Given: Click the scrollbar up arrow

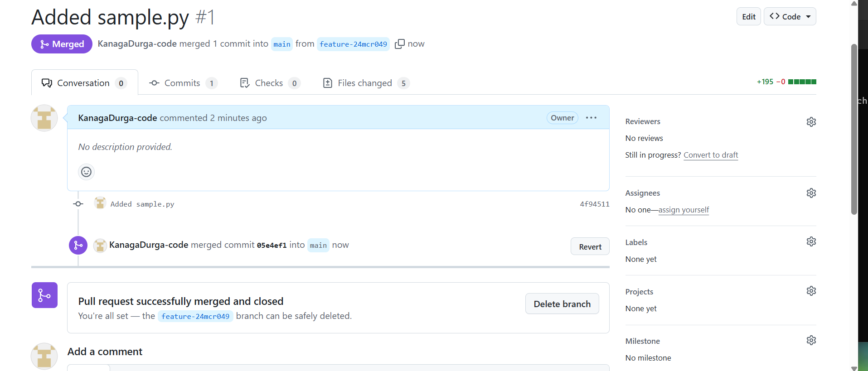Looking at the screenshot, I should [x=854, y=3].
